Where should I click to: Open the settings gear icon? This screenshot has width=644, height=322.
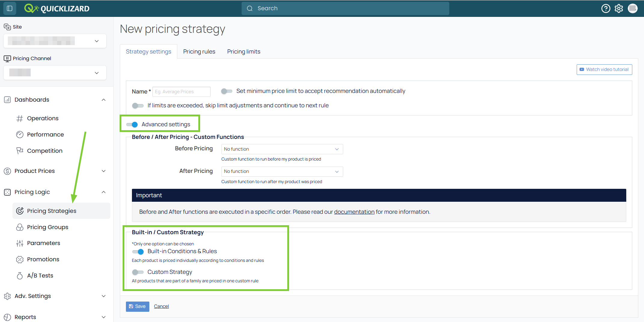point(619,8)
